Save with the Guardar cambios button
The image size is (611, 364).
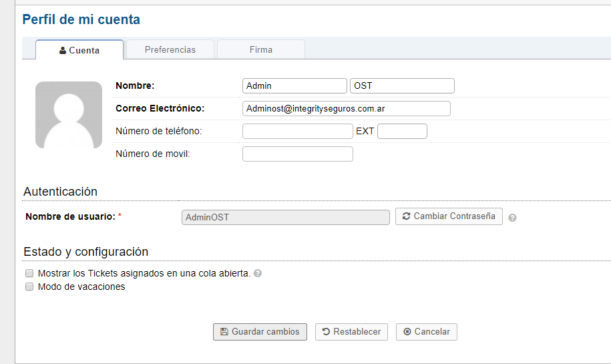click(260, 332)
